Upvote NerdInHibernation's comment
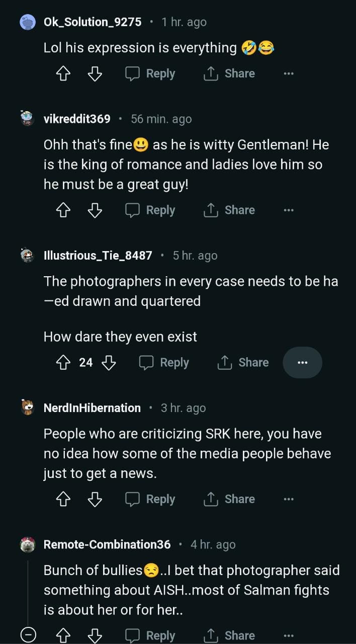 click(x=63, y=500)
